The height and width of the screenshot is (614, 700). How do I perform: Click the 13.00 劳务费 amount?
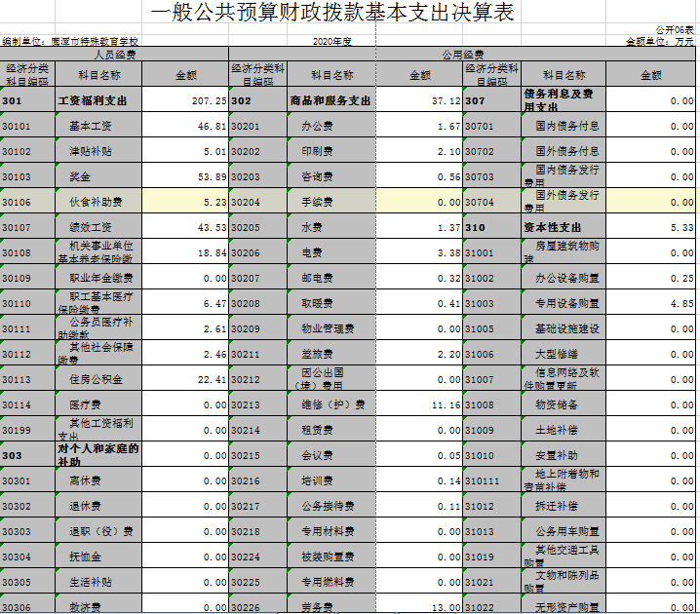(x=419, y=603)
